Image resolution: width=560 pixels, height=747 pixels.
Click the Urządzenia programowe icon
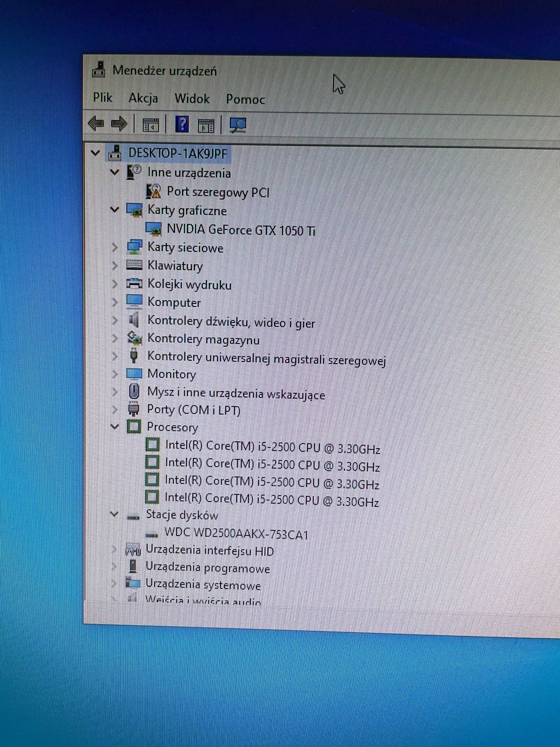point(133,566)
